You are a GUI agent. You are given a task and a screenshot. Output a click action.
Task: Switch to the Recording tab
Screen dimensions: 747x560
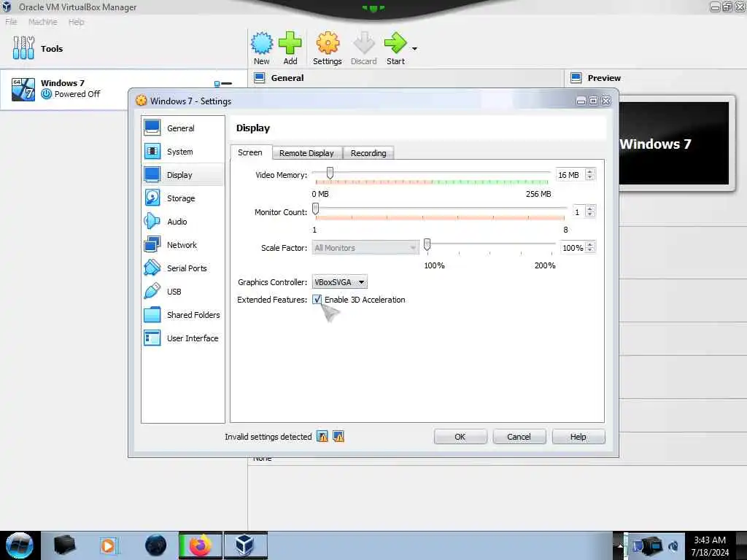[x=368, y=153]
